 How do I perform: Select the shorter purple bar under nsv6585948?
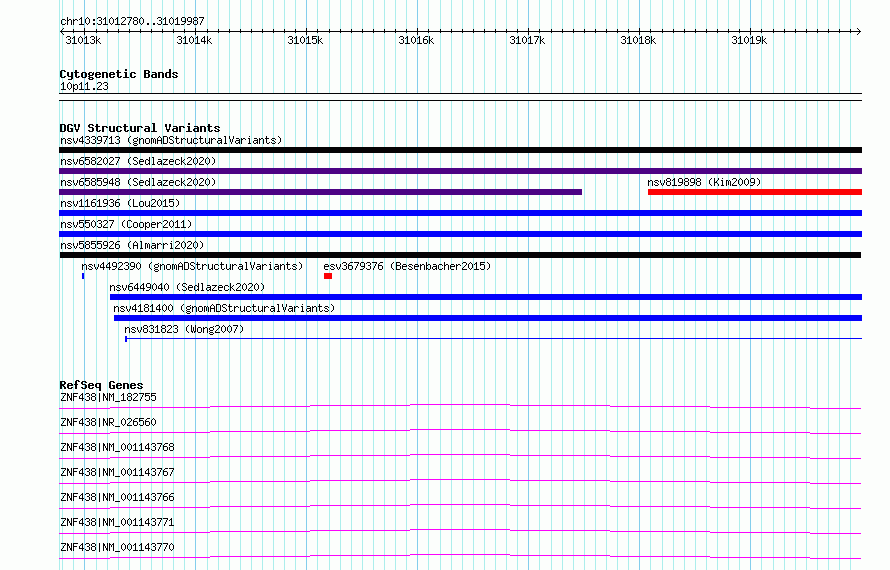[x=321, y=192]
